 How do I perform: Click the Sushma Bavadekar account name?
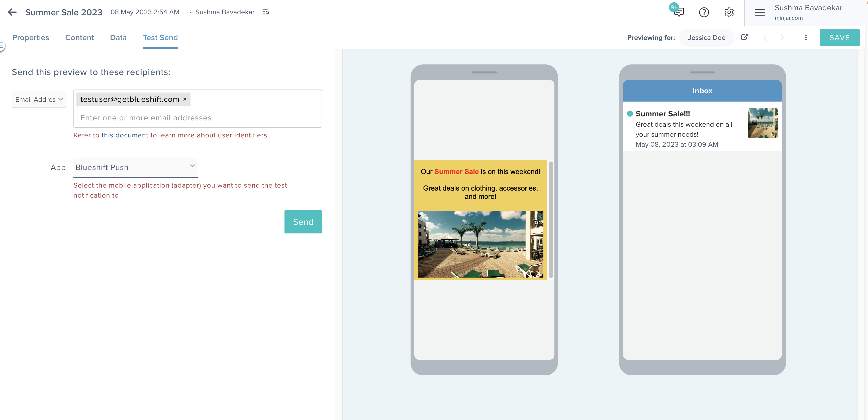(x=808, y=8)
